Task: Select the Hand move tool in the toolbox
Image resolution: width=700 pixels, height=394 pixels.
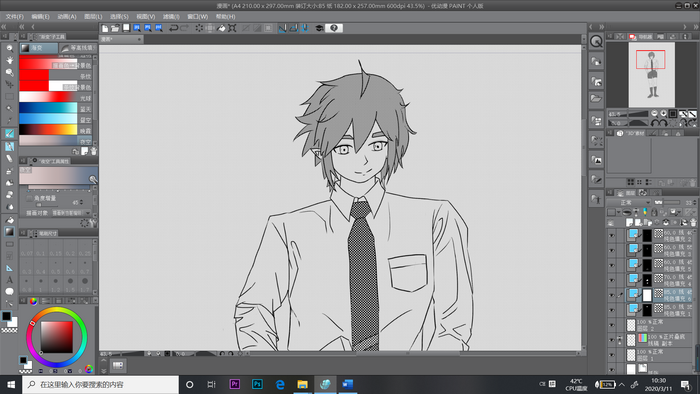Action: (9, 60)
